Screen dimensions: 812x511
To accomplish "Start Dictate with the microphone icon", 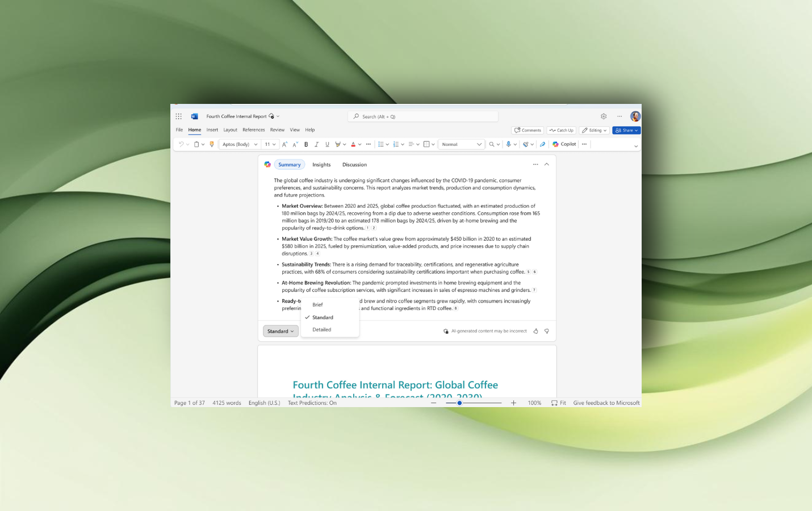I will [x=509, y=144].
